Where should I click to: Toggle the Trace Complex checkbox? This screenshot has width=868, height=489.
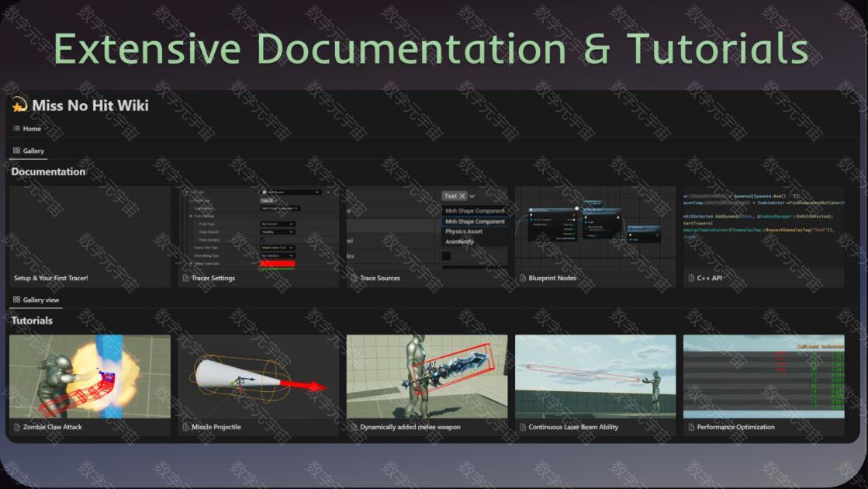tap(263, 240)
